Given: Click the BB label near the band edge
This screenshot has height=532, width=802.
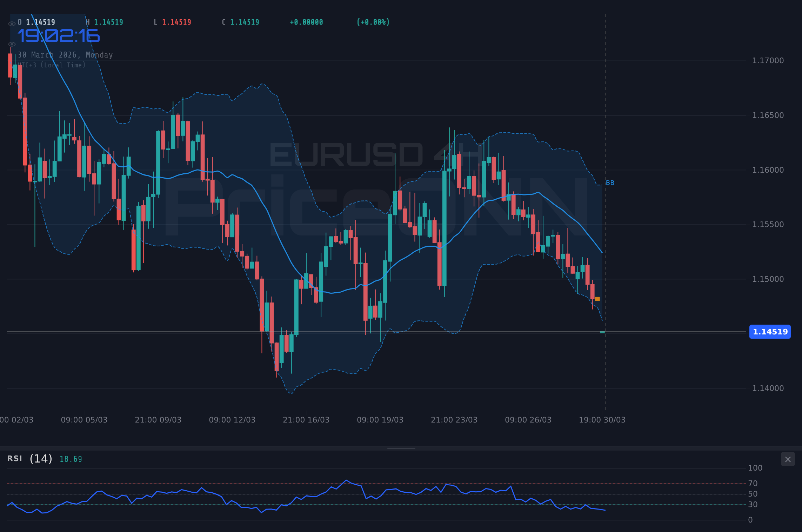Looking at the screenshot, I should [610, 182].
